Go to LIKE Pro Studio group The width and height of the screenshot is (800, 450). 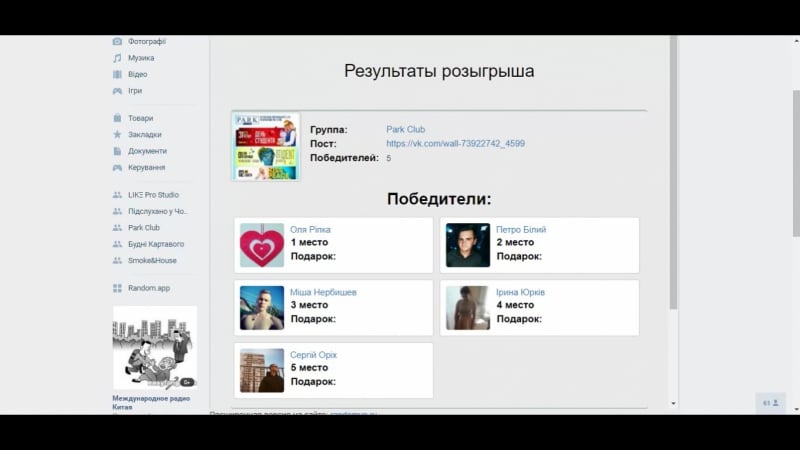(154, 194)
